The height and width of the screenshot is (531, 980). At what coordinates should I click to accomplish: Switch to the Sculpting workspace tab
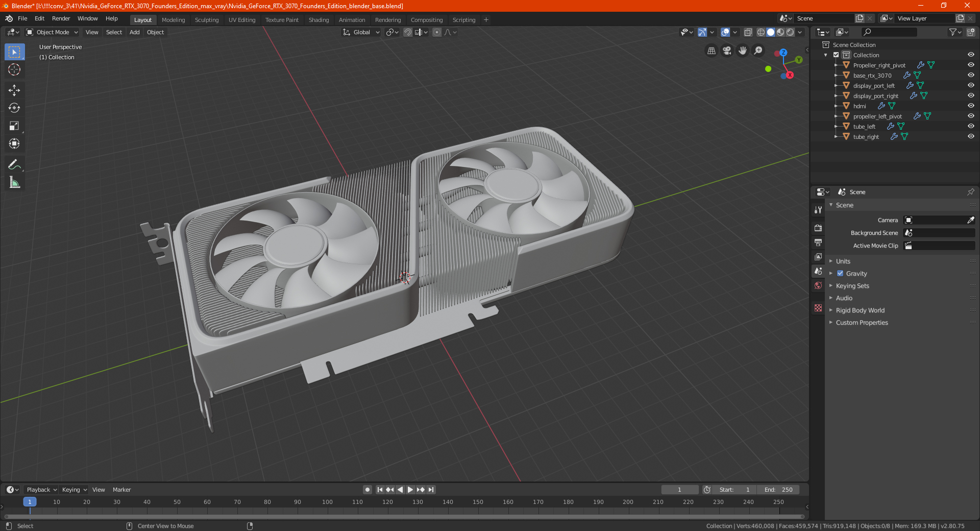point(206,20)
